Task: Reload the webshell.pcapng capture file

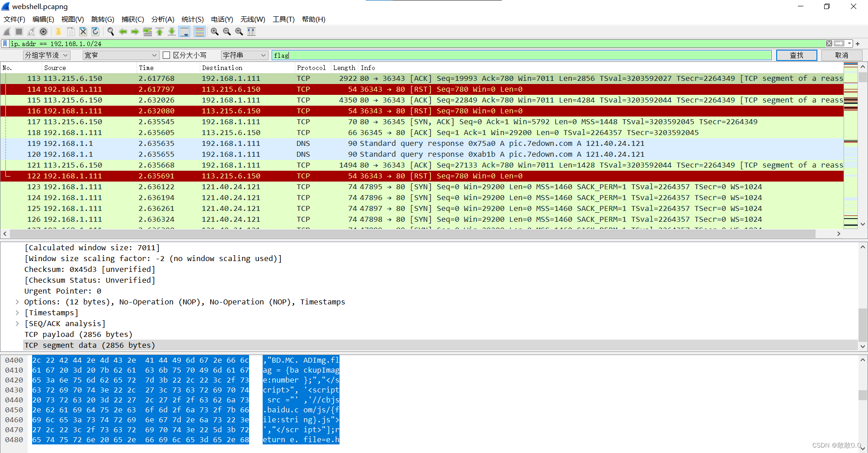Action: [95, 32]
